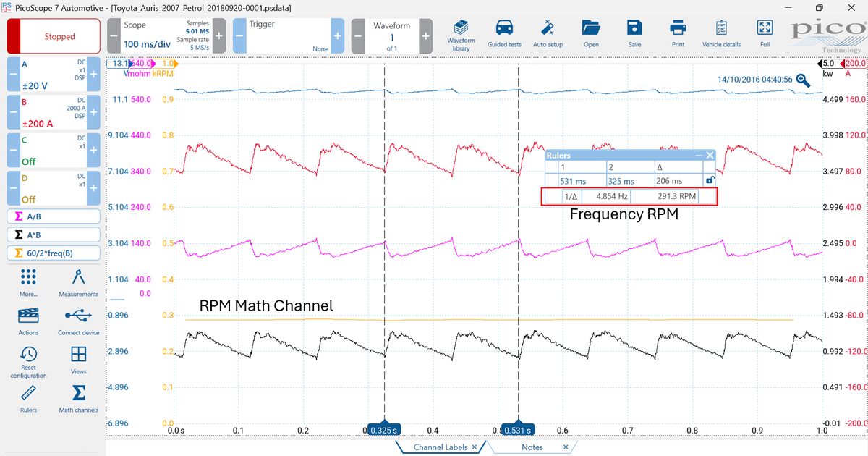Image resolution: width=868 pixels, height=456 pixels.
Task: Switch to Full screen view
Action: (x=765, y=33)
